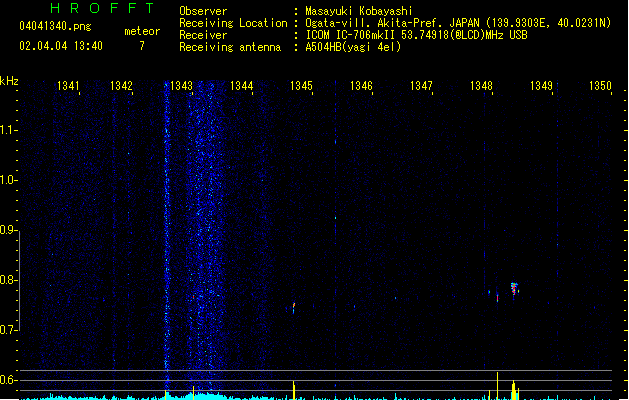The height and width of the screenshot is (400, 629).
Task: Select the file name 04041340.png
Action: pos(55,26)
